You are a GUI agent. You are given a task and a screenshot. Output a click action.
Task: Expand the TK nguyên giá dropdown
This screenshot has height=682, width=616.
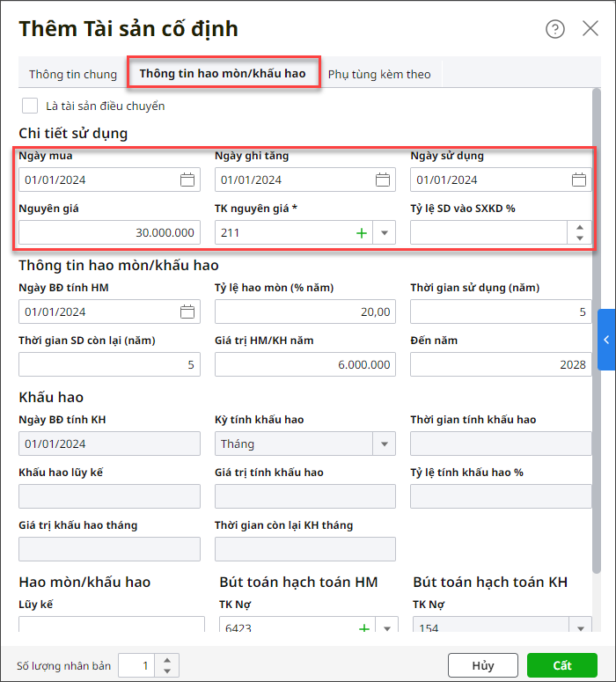pyautogui.click(x=385, y=233)
